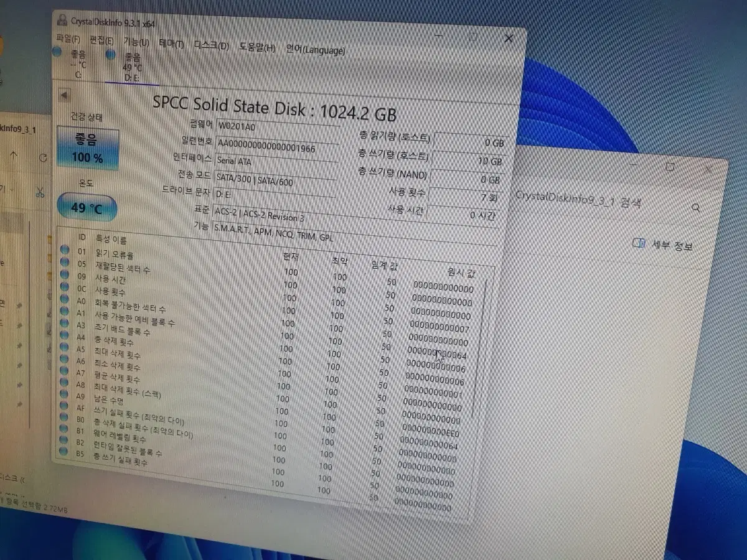The width and height of the screenshot is (747, 560).
Task: Click the status orb for A4 총 삭제 횟수
Action: [64, 335]
